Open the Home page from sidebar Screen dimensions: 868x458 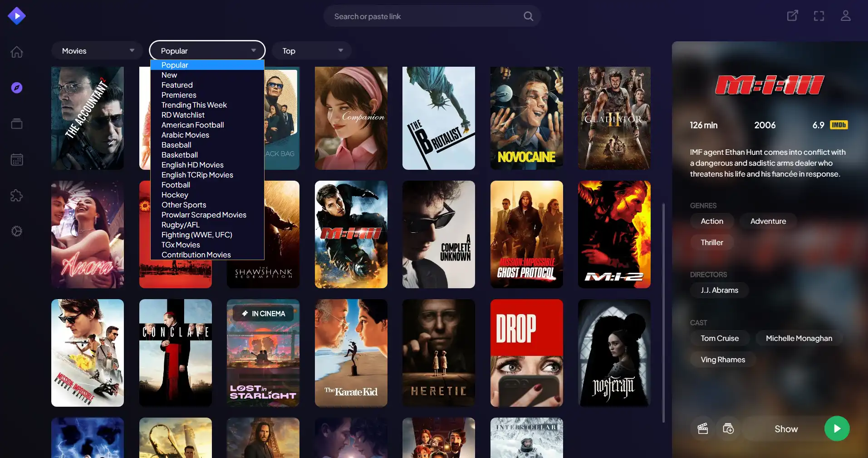(17, 52)
